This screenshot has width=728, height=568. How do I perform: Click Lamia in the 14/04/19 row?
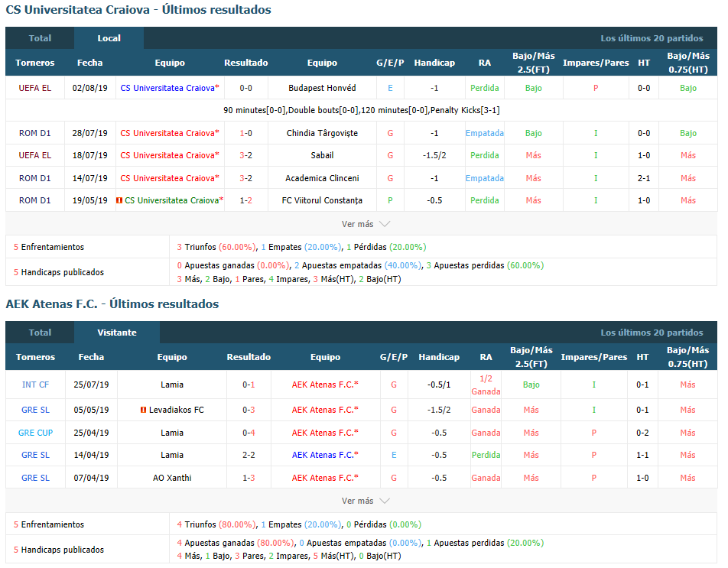point(172,455)
